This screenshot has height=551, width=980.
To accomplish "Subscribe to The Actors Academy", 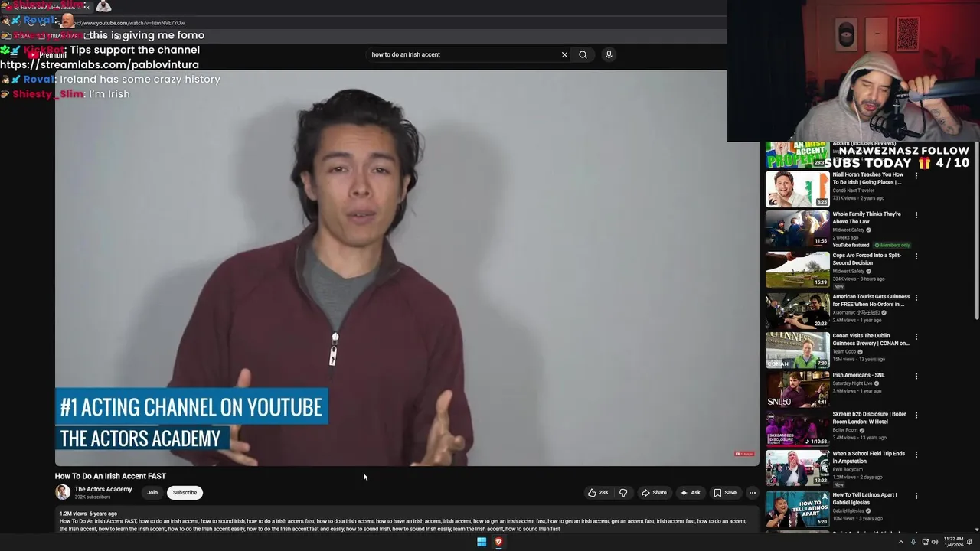I will click(x=185, y=493).
